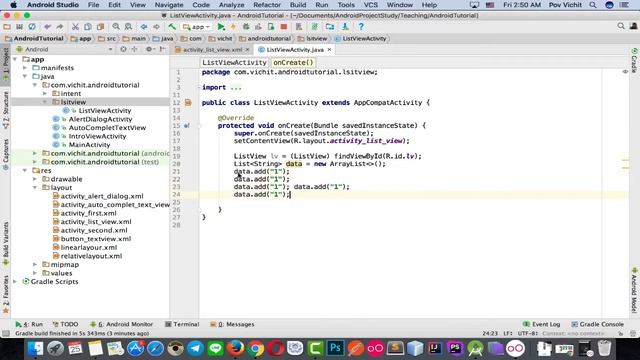640x360 pixels.
Task: Navigate Back with left arrow icon
Action: [x=144, y=27]
